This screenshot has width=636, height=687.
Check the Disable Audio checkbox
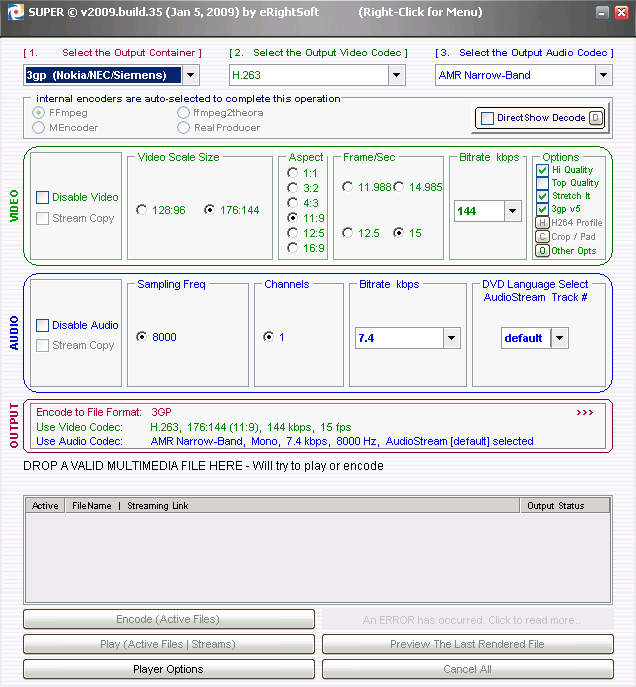pyautogui.click(x=42, y=325)
